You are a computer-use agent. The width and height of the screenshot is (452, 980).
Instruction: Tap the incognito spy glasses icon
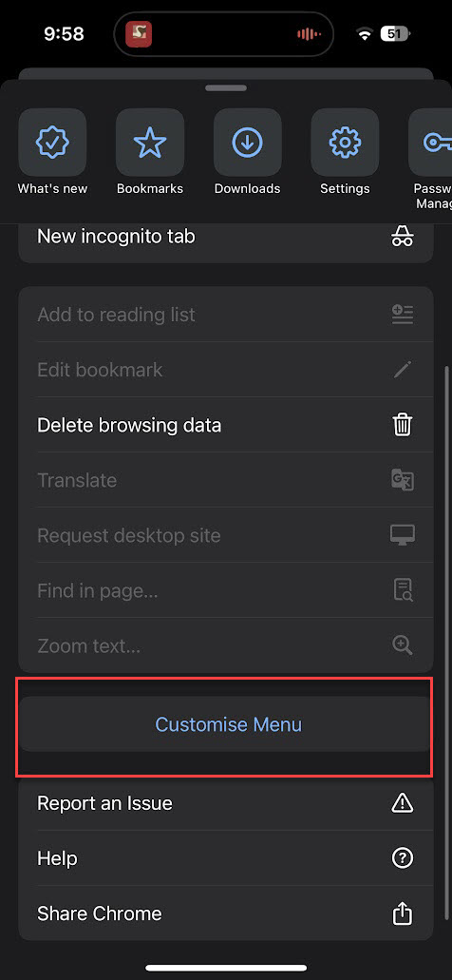402,237
